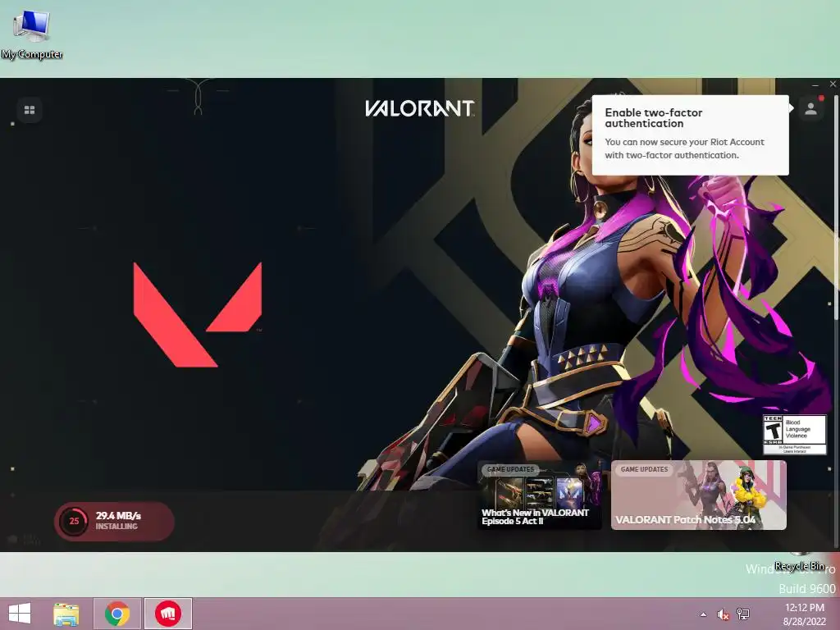Click the red VALORANT V emblem
The image size is (840, 630).
pos(198,314)
